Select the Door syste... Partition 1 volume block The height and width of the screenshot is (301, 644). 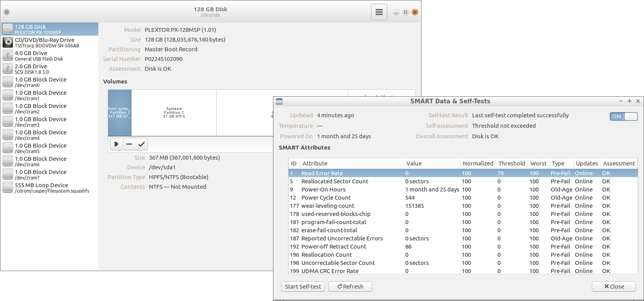(120, 113)
